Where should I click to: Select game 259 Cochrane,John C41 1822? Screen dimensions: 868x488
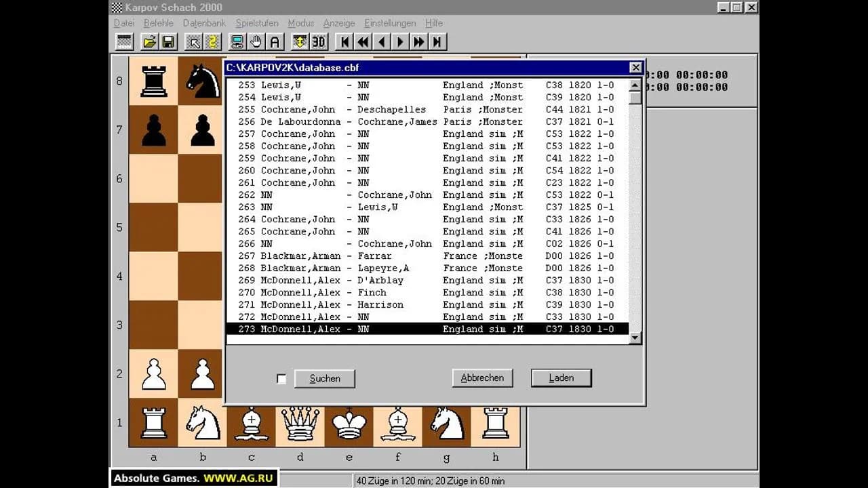click(x=427, y=159)
